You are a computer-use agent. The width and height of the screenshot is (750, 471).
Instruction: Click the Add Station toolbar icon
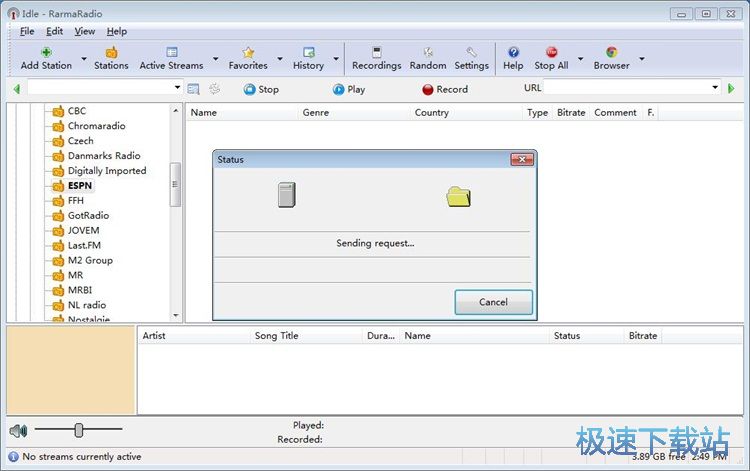click(46, 53)
